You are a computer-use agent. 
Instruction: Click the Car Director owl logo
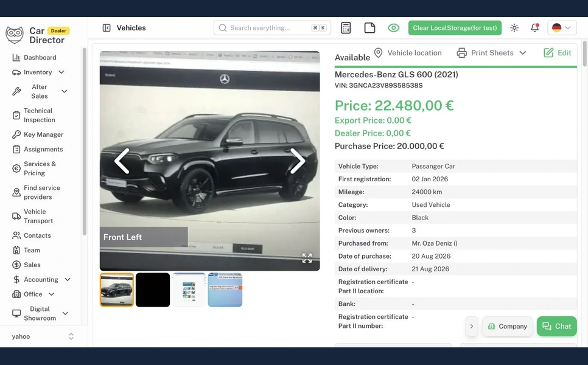[15, 35]
